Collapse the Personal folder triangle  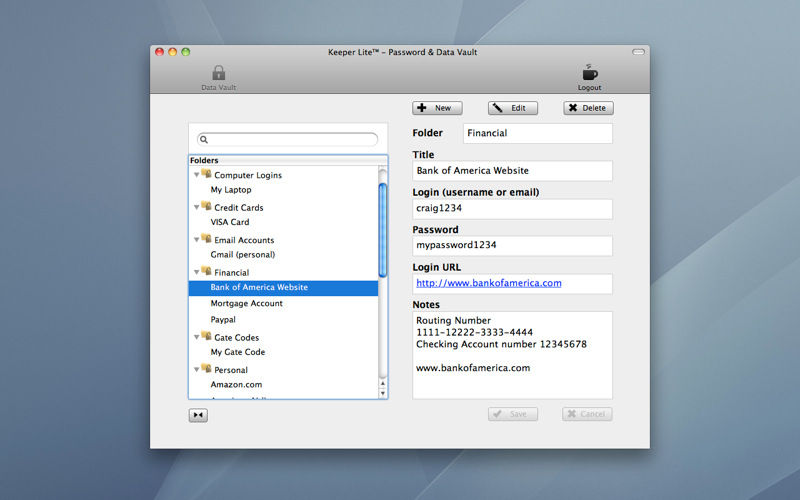click(196, 370)
